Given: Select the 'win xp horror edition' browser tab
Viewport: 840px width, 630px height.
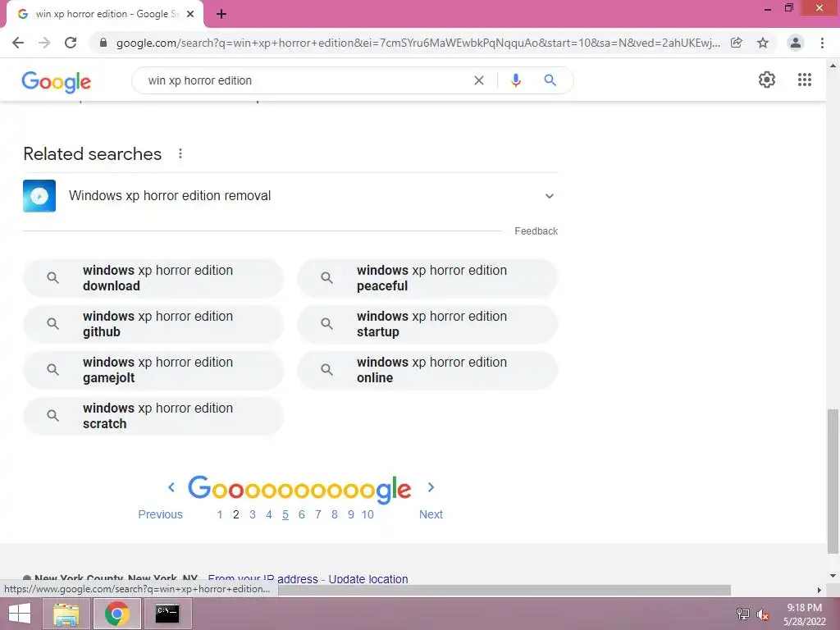Looking at the screenshot, I should pyautogui.click(x=105, y=14).
